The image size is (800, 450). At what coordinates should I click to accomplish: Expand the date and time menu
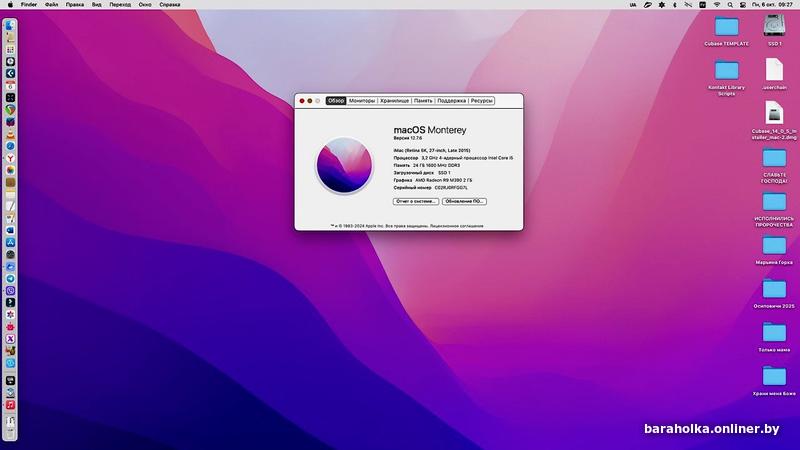pos(776,5)
